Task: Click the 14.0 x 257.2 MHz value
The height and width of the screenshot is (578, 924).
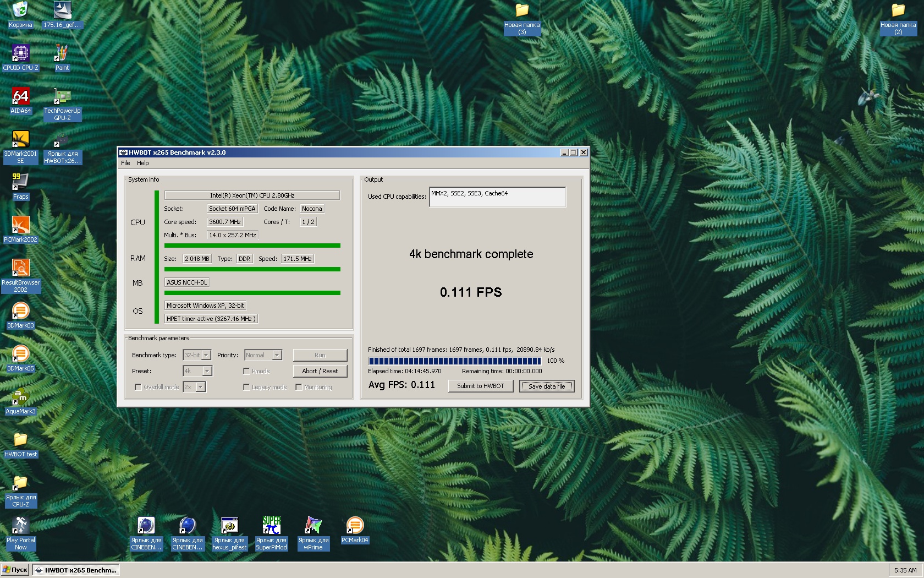Action: tap(232, 235)
